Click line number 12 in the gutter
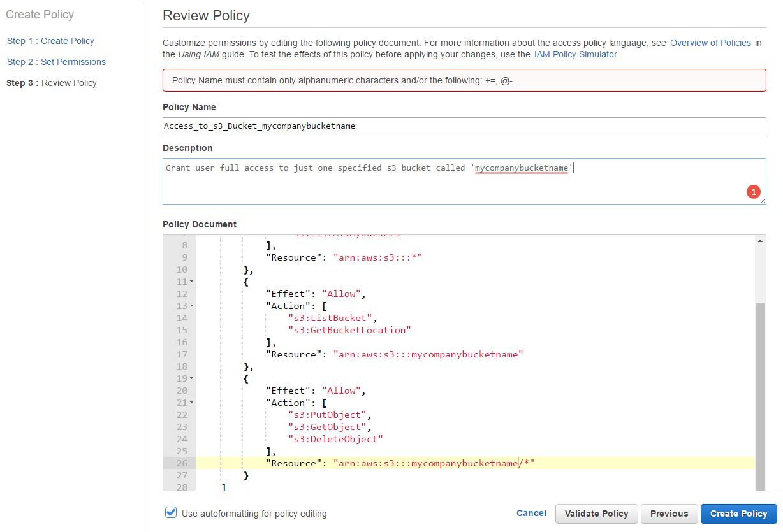Image resolution: width=783 pixels, height=532 pixels. (x=182, y=294)
